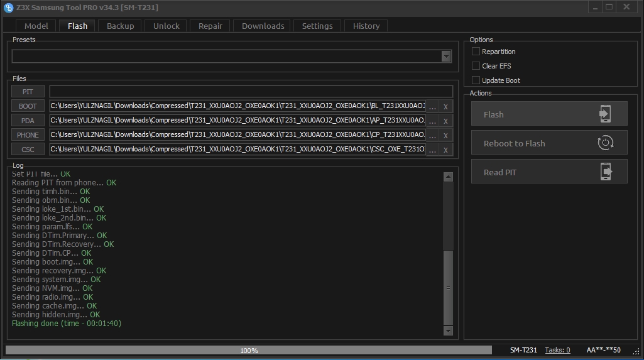Click the log scrollbar thumb
This screenshot has width=644, height=360.
[448, 288]
